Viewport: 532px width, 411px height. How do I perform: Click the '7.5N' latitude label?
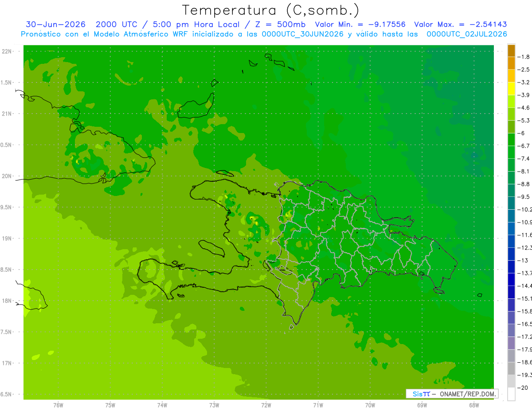pos(7,332)
